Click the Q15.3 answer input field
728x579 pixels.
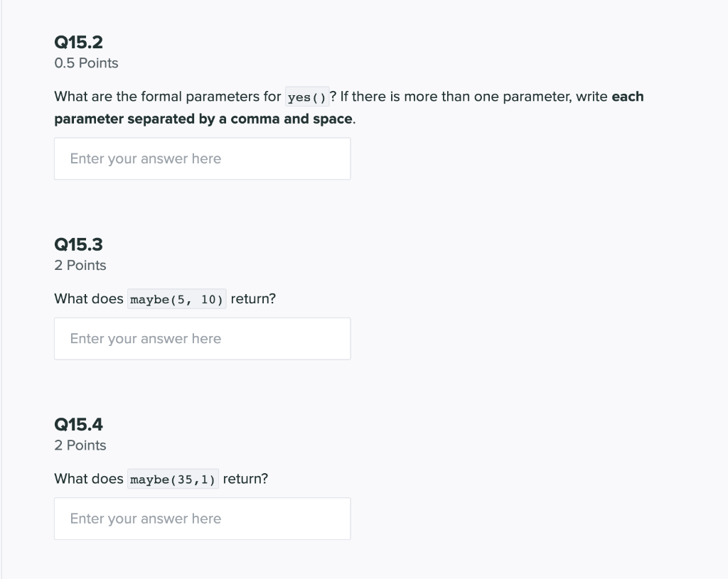coord(202,338)
